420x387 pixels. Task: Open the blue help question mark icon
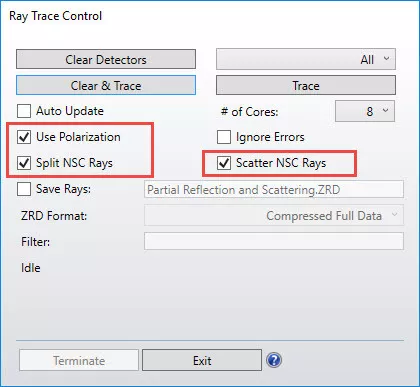(x=274, y=360)
